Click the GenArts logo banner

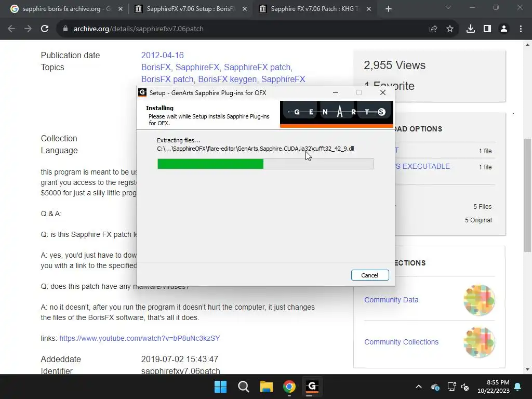(337, 114)
